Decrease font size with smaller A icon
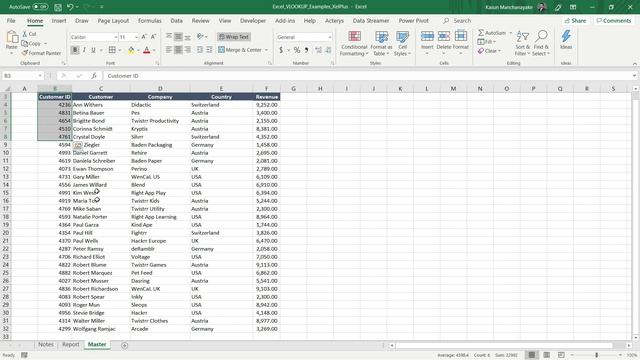 click(x=153, y=37)
